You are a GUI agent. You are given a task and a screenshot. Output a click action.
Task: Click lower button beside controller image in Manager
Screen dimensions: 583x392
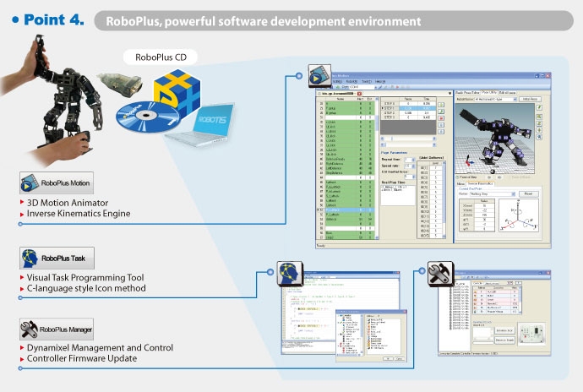(505, 340)
